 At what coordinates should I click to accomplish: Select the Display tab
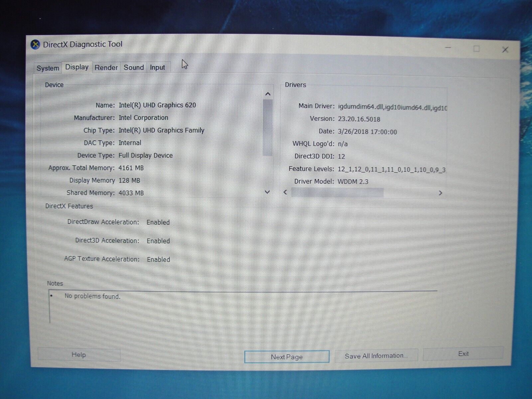[x=77, y=67]
